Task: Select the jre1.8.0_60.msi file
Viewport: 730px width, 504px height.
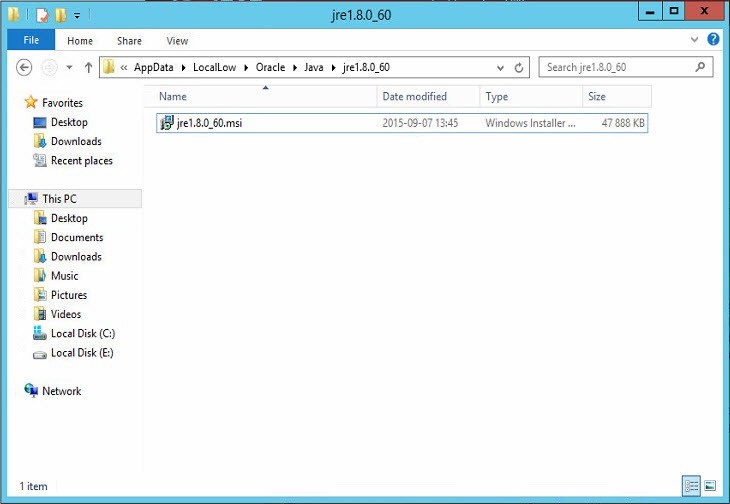Action: click(402, 123)
